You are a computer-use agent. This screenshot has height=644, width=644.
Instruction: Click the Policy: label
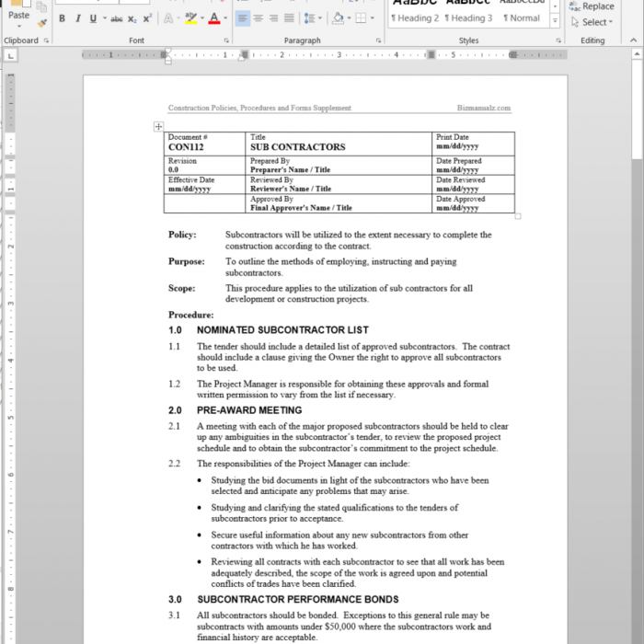point(182,235)
